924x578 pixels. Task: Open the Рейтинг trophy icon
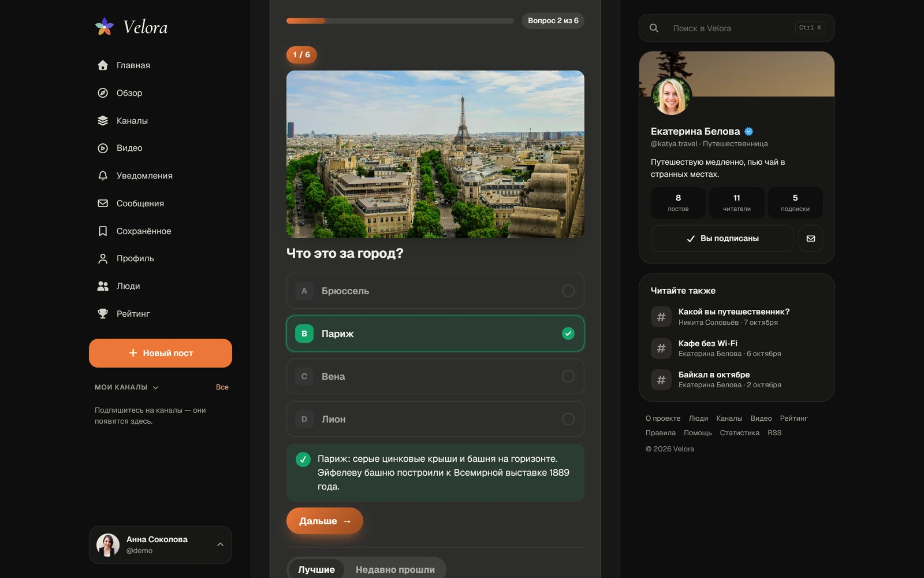pos(103,314)
